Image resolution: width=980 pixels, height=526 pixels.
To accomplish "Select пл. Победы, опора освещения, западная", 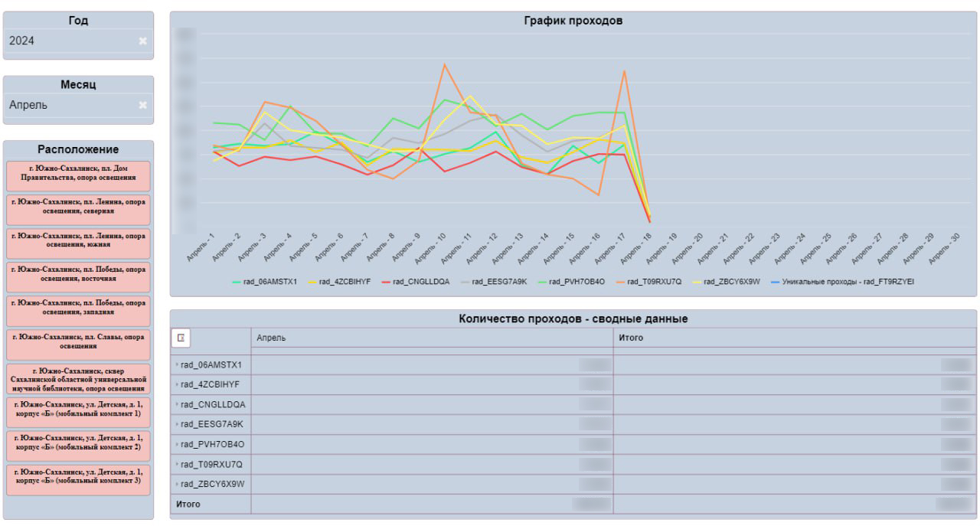I will (x=78, y=311).
